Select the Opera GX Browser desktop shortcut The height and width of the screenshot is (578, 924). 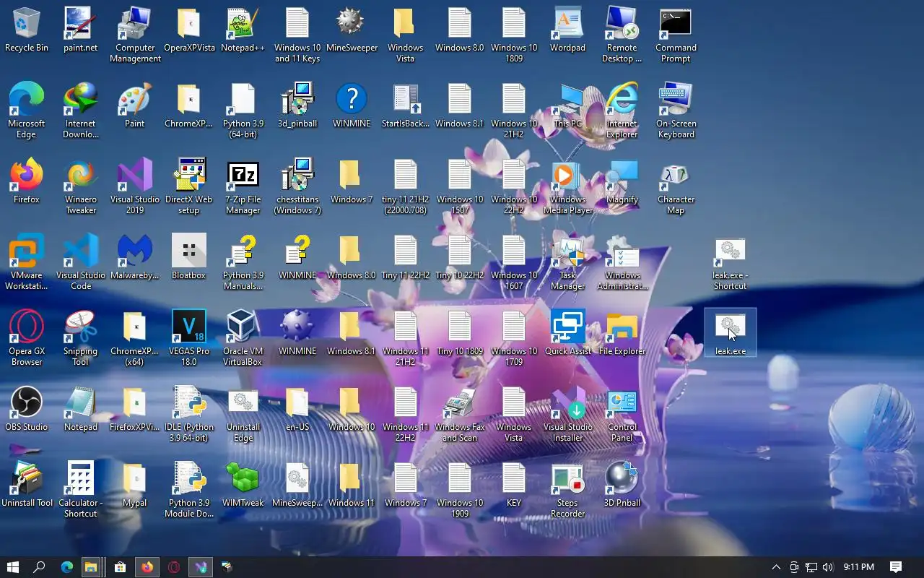click(x=27, y=339)
